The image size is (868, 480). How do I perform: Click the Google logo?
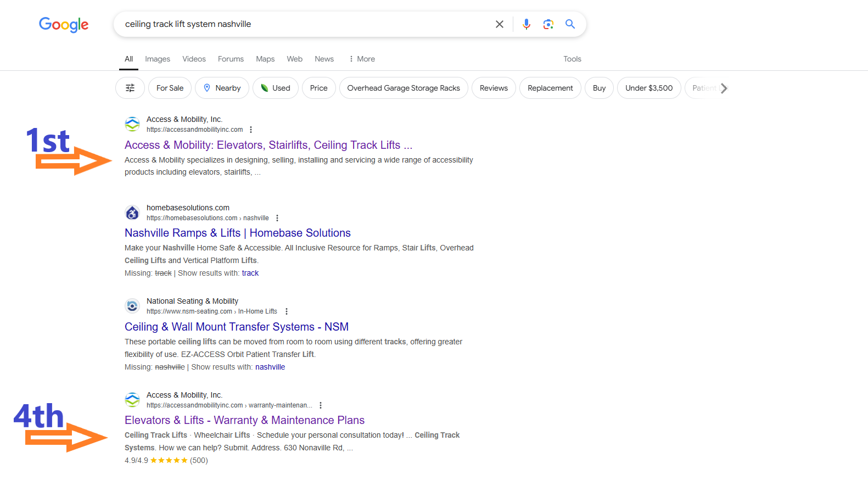[x=64, y=25]
